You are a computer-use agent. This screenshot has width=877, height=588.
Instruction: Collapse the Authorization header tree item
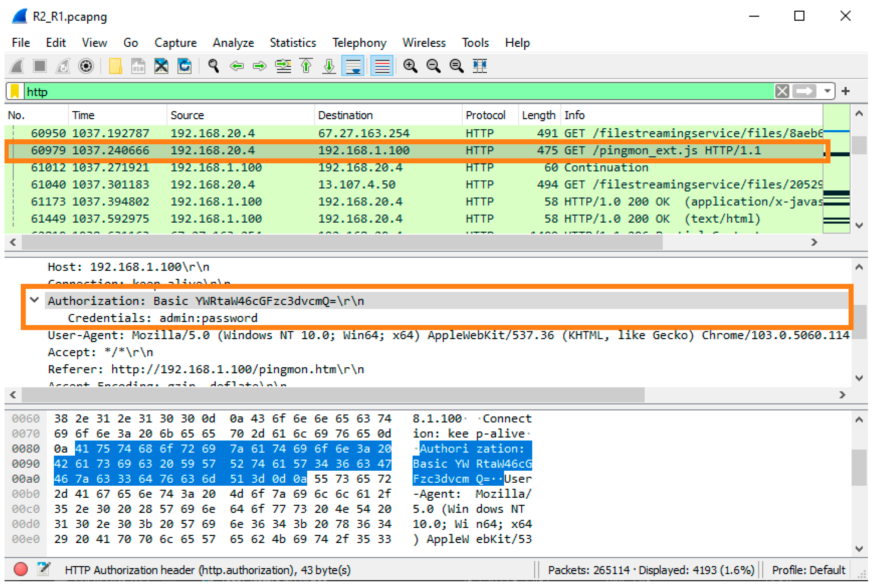click(35, 300)
